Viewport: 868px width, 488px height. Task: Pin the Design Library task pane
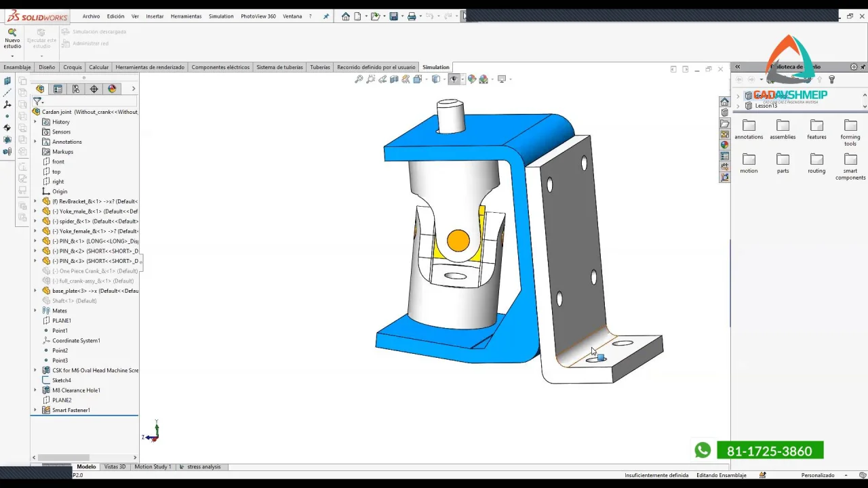tap(863, 67)
